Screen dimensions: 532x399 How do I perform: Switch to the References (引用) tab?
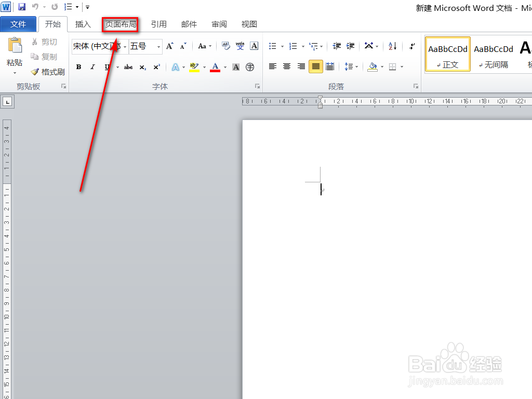(x=159, y=24)
